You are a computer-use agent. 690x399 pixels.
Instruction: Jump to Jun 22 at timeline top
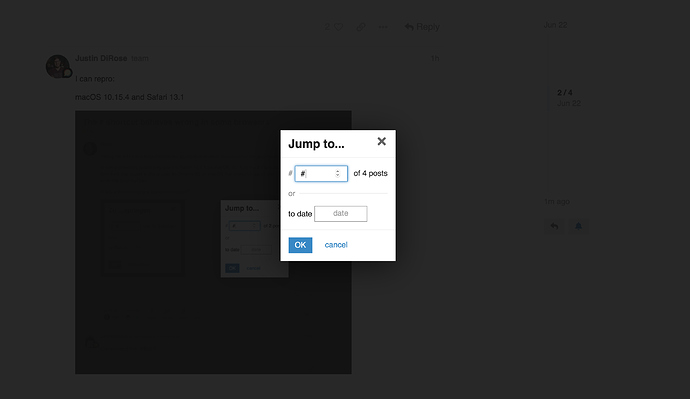tap(555, 25)
